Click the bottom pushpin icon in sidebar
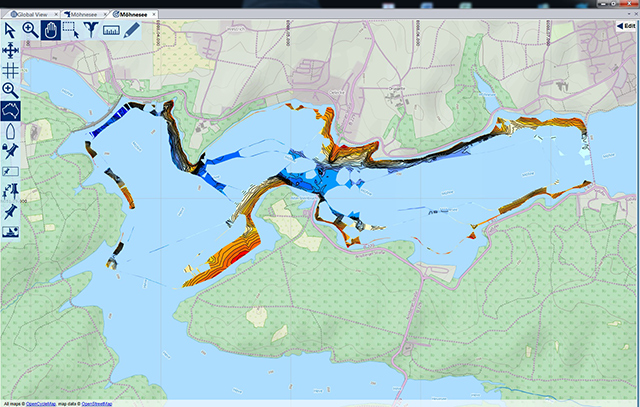 [10, 212]
